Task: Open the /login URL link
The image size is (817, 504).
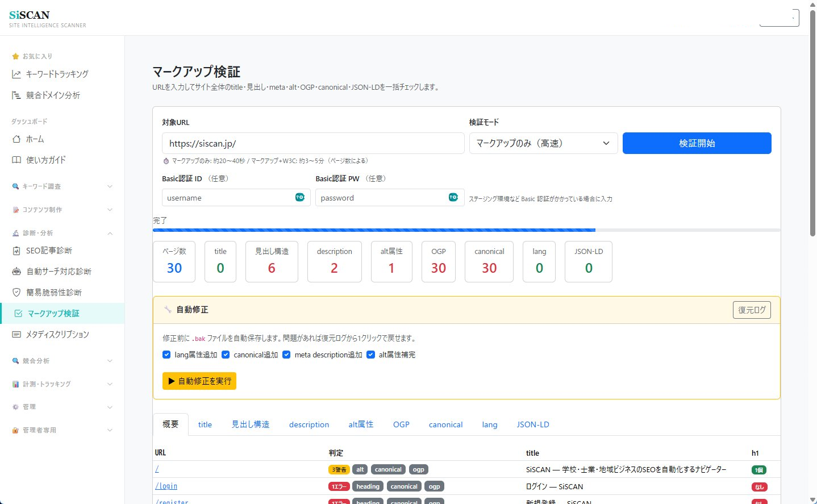Action: [166, 486]
